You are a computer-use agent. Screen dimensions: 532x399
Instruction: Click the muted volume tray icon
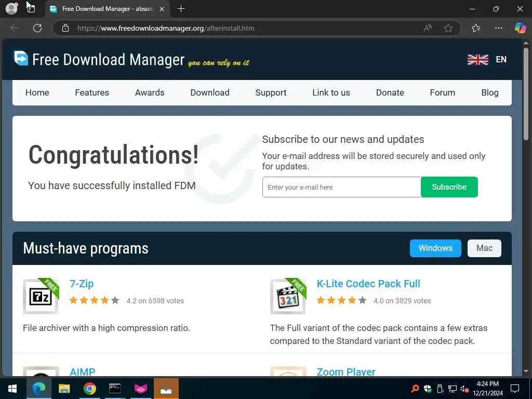point(465,389)
